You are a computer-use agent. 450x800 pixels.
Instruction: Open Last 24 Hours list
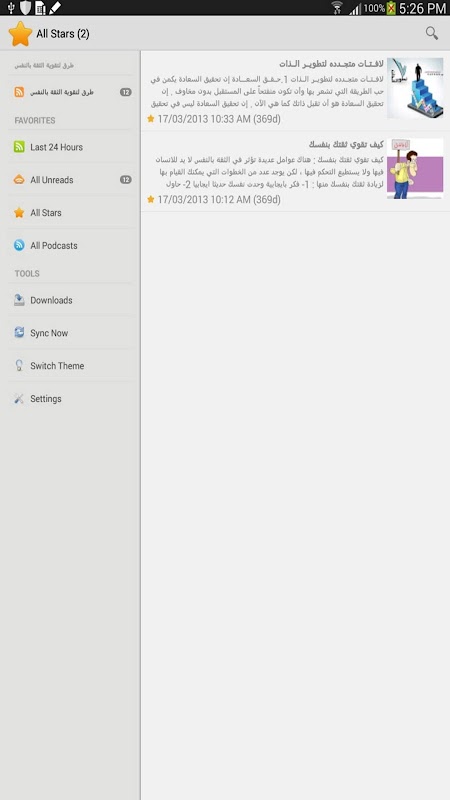point(70,147)
